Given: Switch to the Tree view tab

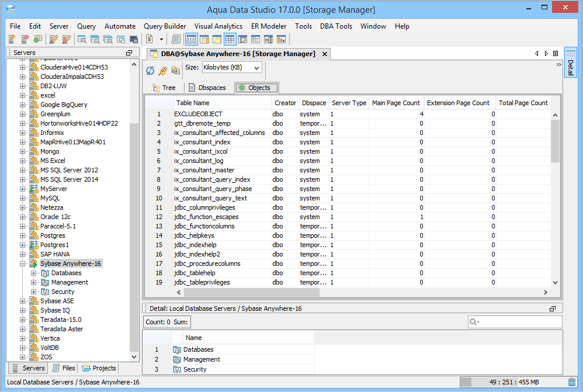Looking at the screenshot, I should (x=164, y=88).
